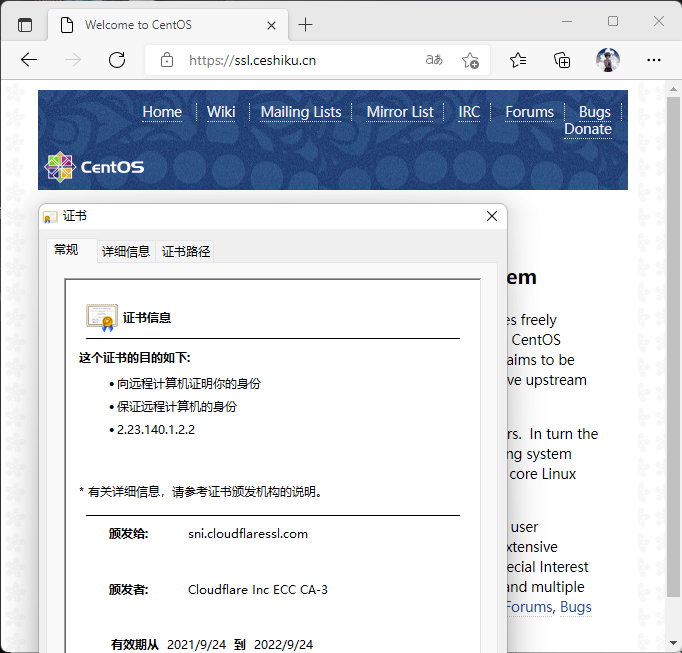Open the Forums link in header
682x653 pixels.
point(529,112)
